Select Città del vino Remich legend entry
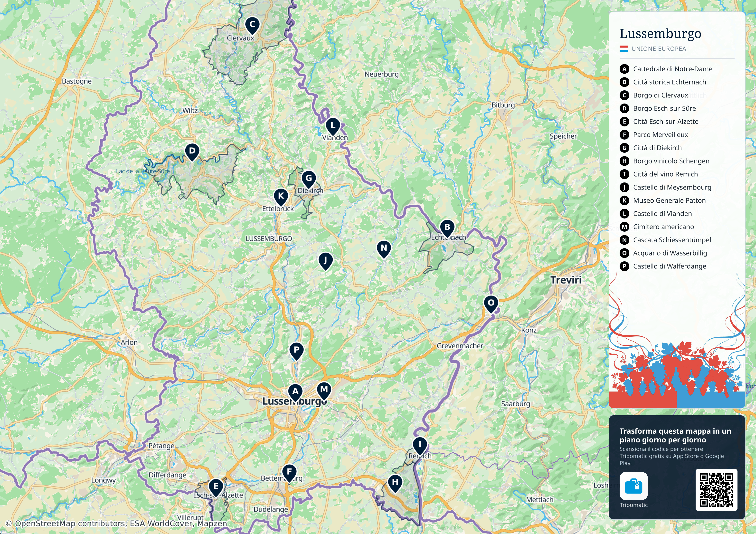The image size is (756, 534). coord(659,174)
